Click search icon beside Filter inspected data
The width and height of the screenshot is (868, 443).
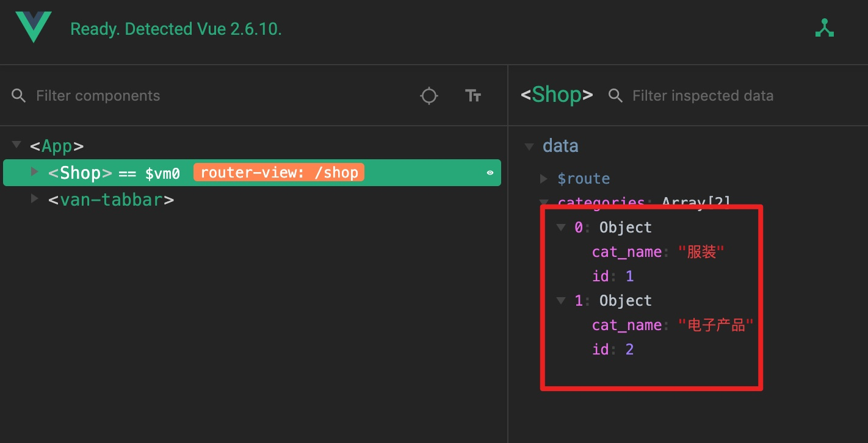point(615,96)
